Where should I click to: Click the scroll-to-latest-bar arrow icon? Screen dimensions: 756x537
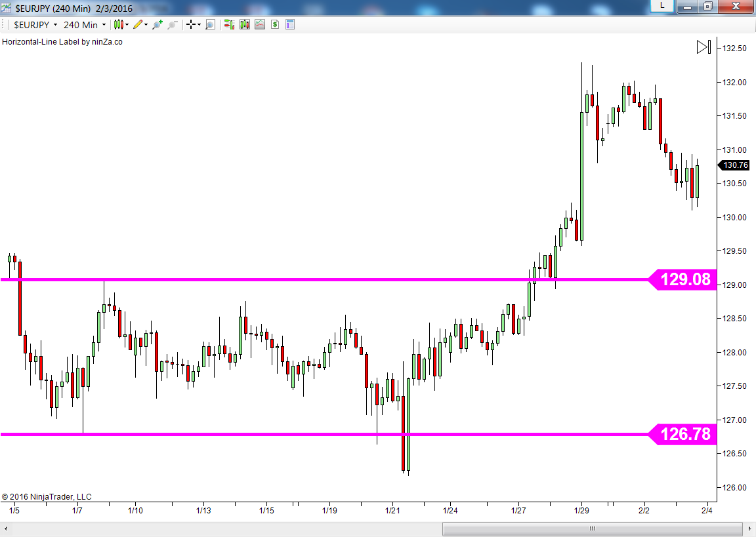703,47
